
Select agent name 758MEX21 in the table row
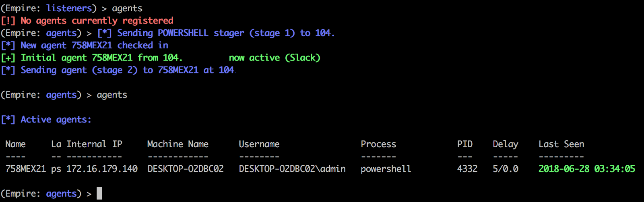click(x=25, y=169)
